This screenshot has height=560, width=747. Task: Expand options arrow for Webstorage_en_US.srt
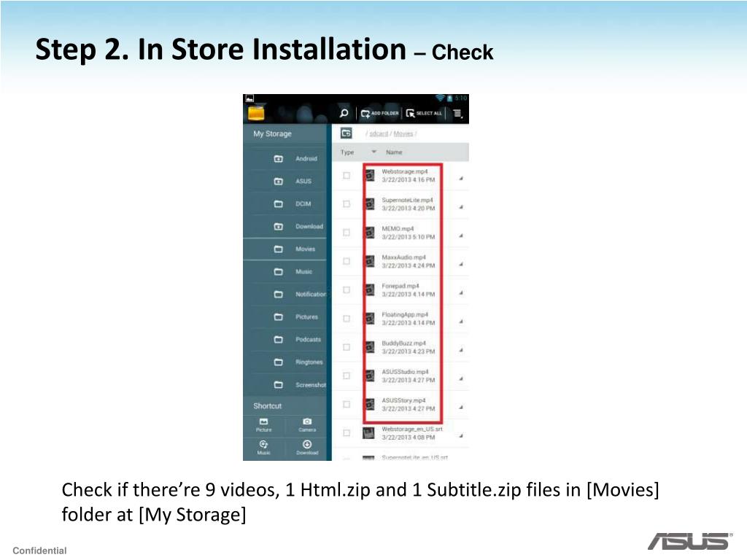(x=461, y=436)
